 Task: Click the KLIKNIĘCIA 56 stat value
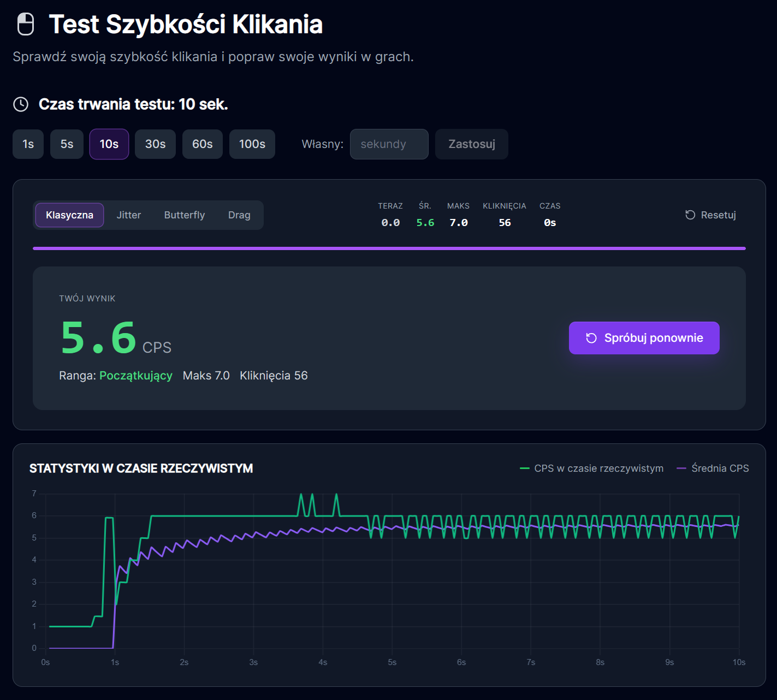505,223
